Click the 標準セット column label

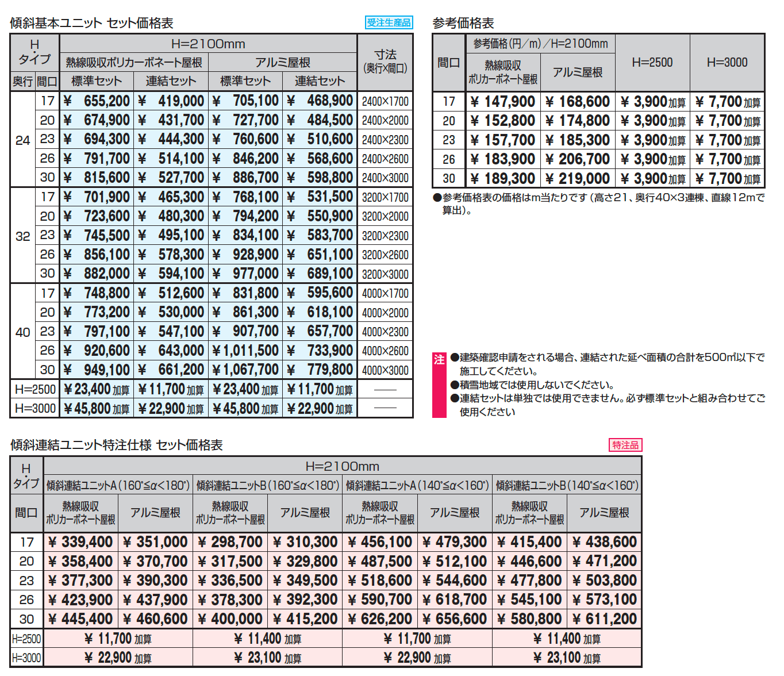(x=96, y=80)
